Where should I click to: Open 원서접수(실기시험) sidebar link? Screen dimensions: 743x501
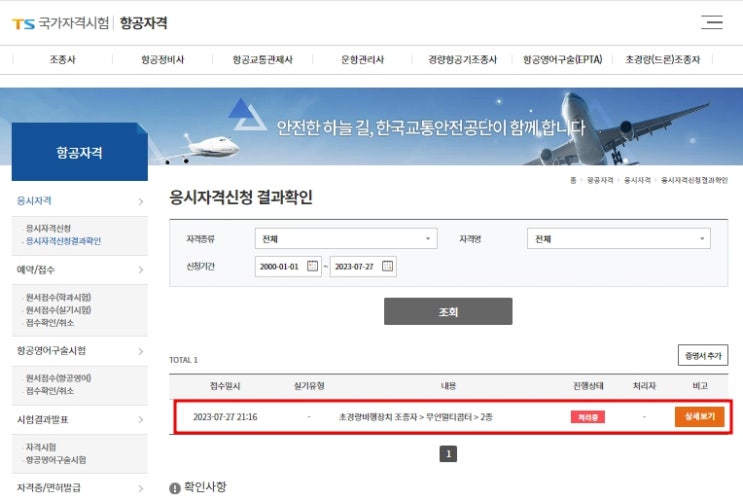coord(58,310)
